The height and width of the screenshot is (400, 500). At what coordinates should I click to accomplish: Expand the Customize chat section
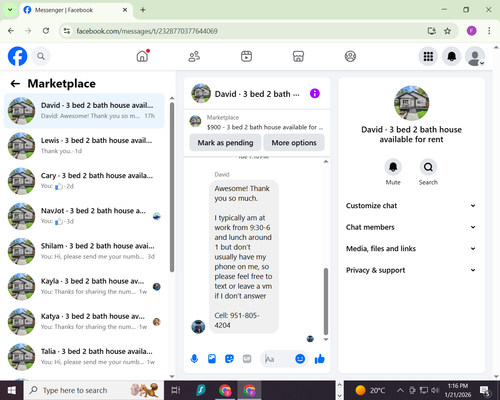point(411,206)
